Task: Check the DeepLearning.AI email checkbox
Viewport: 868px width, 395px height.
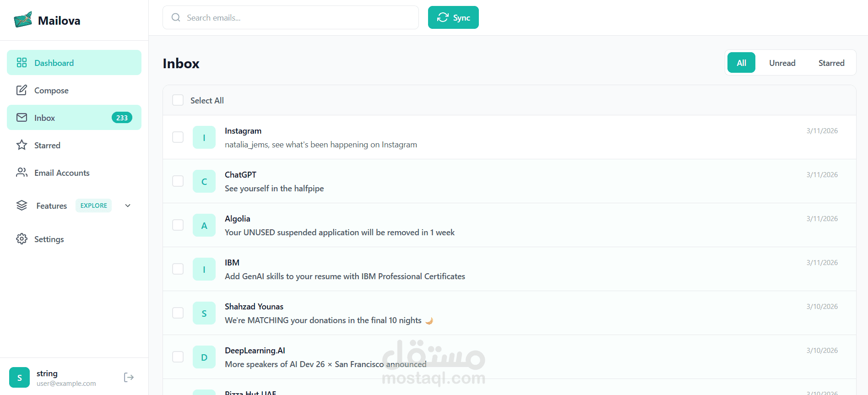Action: point(178,357)
